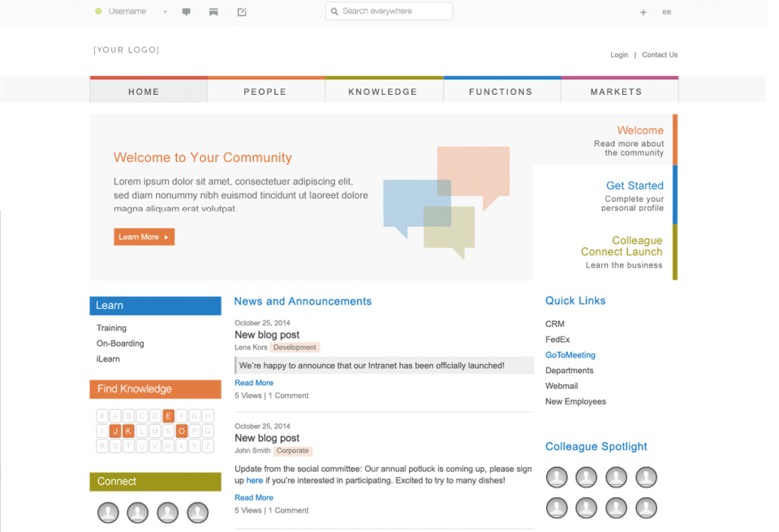Open the en language selector
Viewport: 779px width, 532px height.
click(x=666, y=12)
